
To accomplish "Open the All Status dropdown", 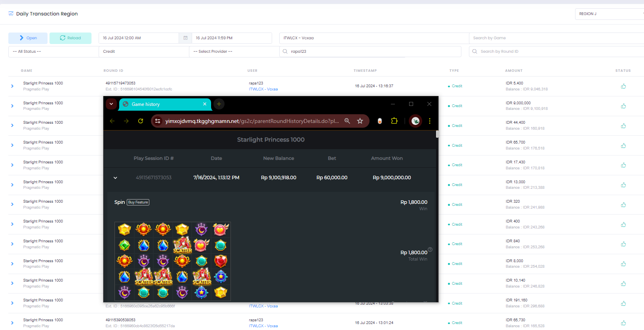I will pyautogui.click(x=53, y=52).
